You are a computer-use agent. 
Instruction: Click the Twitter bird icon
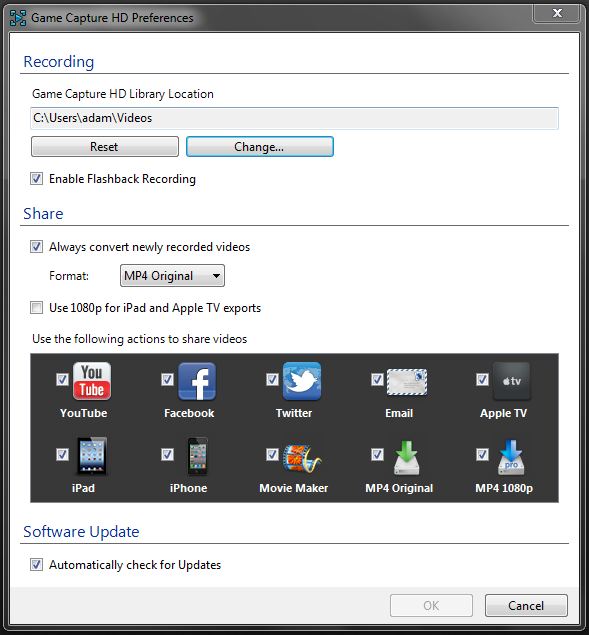point(302,381)
